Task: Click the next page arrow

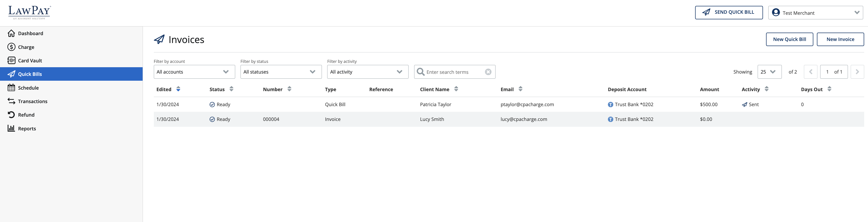Action: tap(857, 72)
